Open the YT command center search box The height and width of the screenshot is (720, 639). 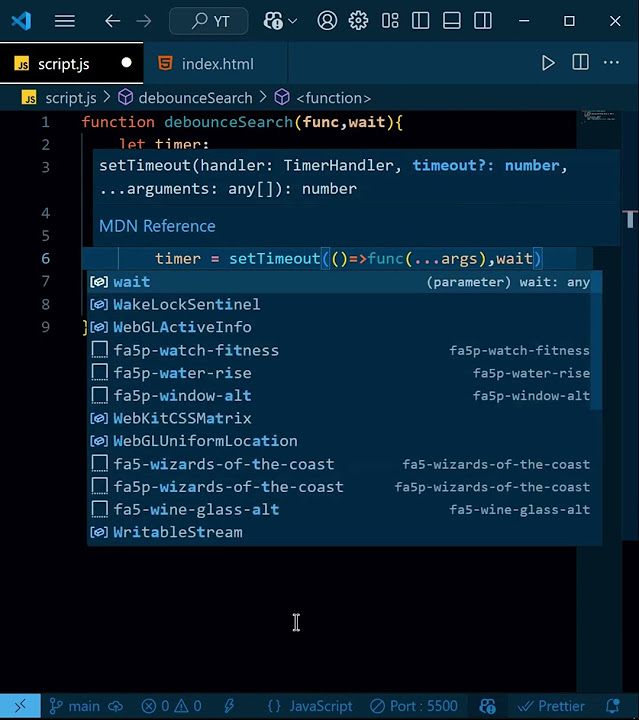pos(209,21)
